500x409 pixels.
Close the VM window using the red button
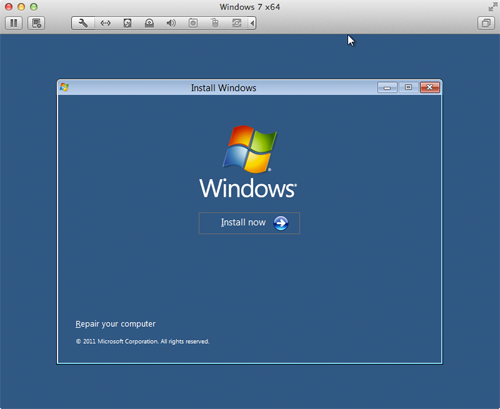pos(9,7)
